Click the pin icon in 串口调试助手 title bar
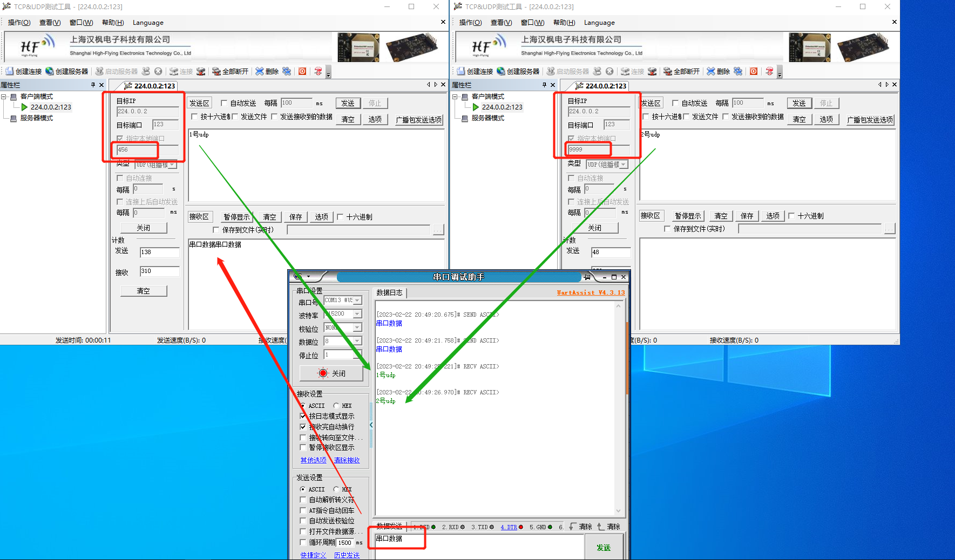The width and height of the screenshot is (955, 560). click(587, 277)
